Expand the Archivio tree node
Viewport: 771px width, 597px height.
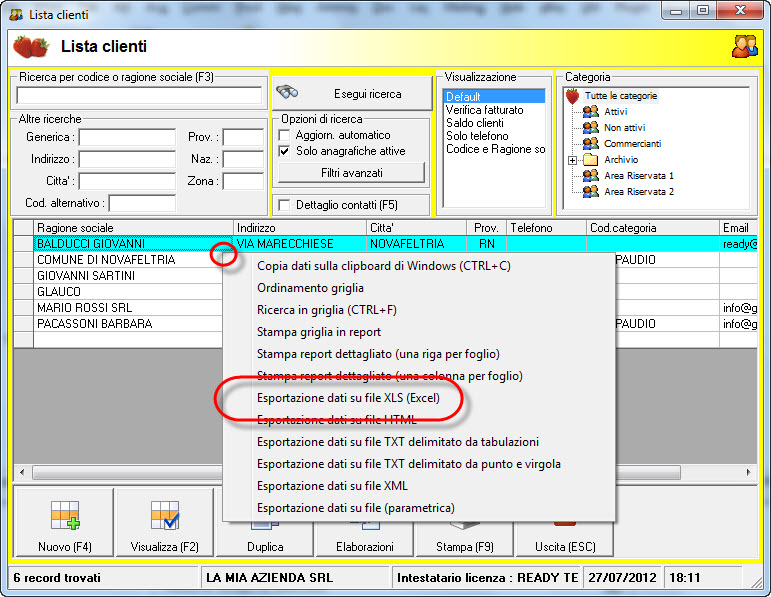572,160
